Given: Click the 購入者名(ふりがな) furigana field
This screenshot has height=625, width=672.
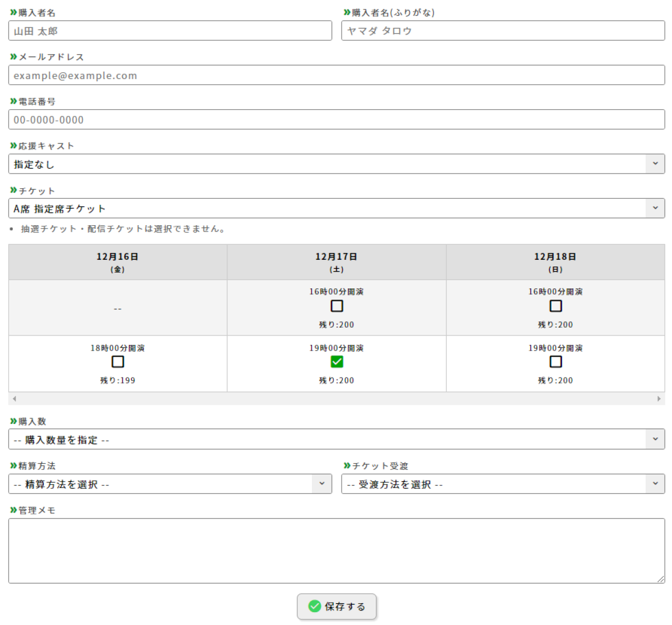Looking at the screenshot, I should [502, 31].
